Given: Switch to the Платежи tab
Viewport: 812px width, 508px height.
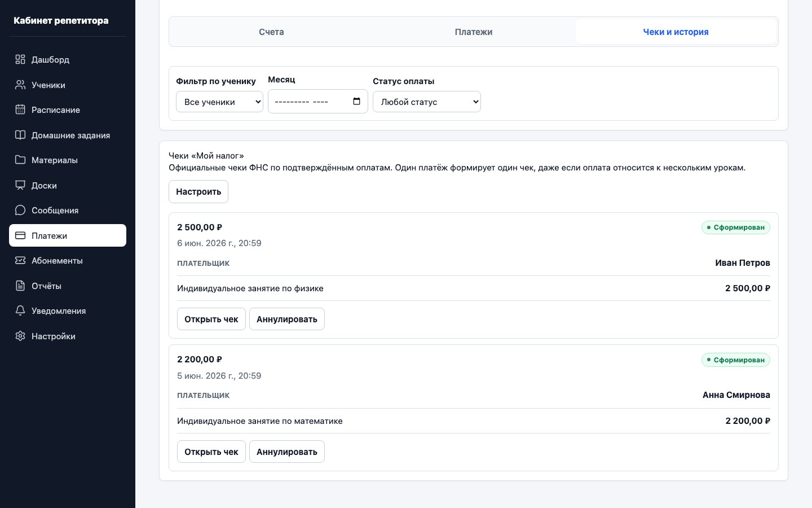Looking at the screenshot, I should pos(474,32).
